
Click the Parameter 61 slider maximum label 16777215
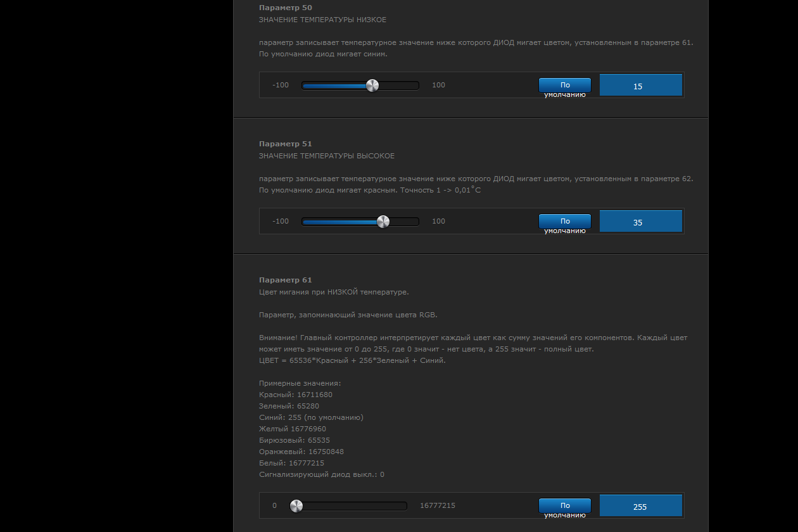tap(438, 505)
